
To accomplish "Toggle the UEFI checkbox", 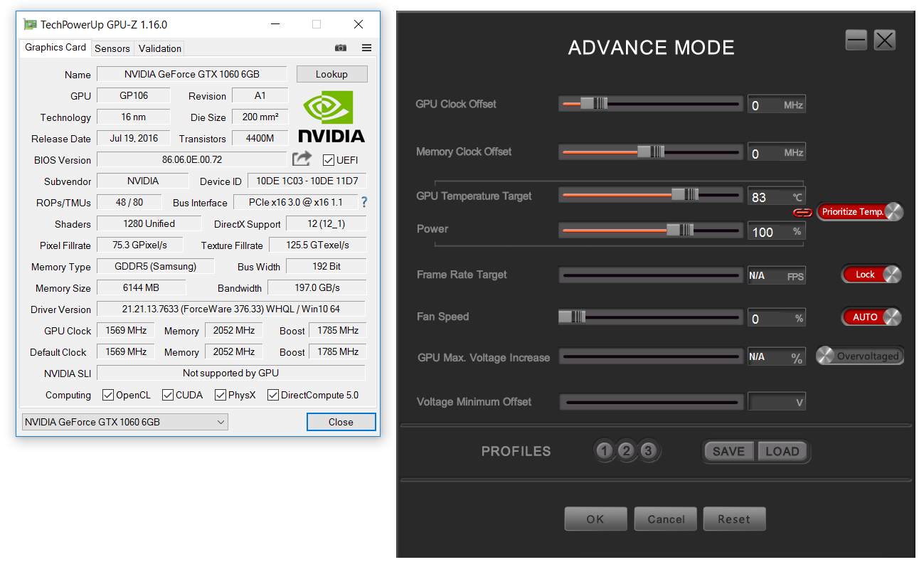I will pyautogui.click(x=329, y=160).
